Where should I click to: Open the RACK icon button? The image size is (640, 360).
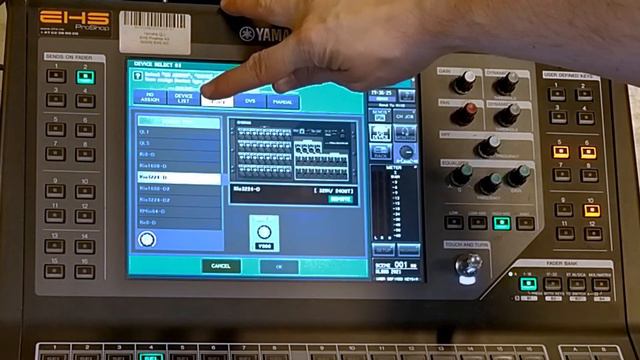(x=380, y=152)
